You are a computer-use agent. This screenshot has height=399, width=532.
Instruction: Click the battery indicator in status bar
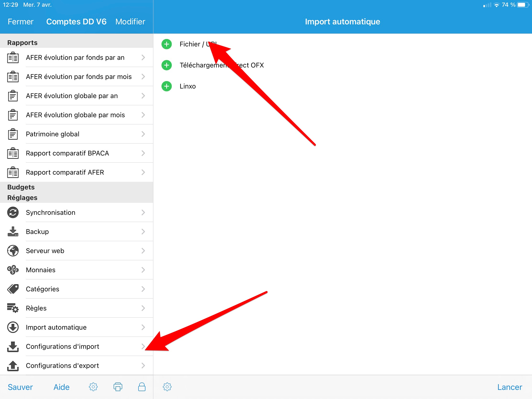(523, 5)
